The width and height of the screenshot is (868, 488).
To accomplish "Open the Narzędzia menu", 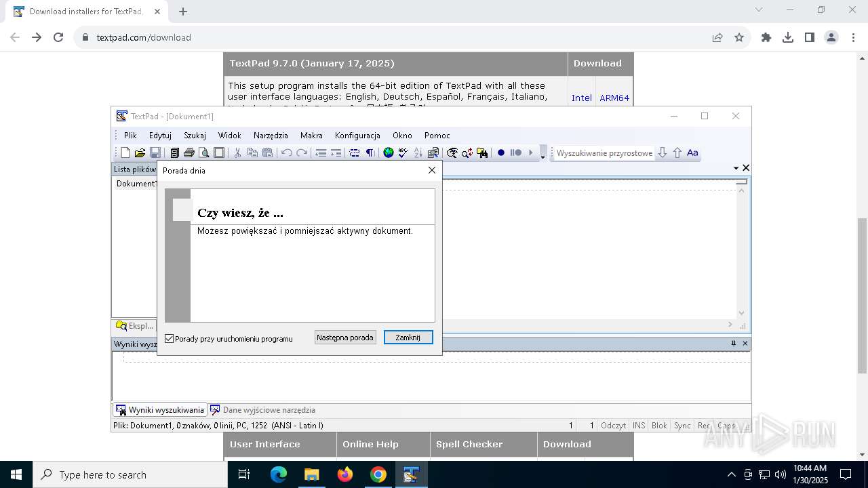I will coord(271,135).
